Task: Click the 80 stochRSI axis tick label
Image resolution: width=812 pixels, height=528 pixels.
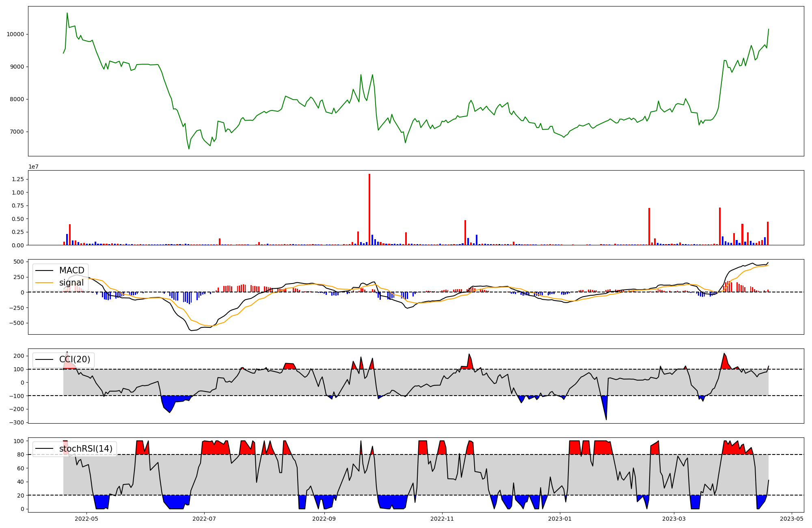Action: click(x=21, y=454)
